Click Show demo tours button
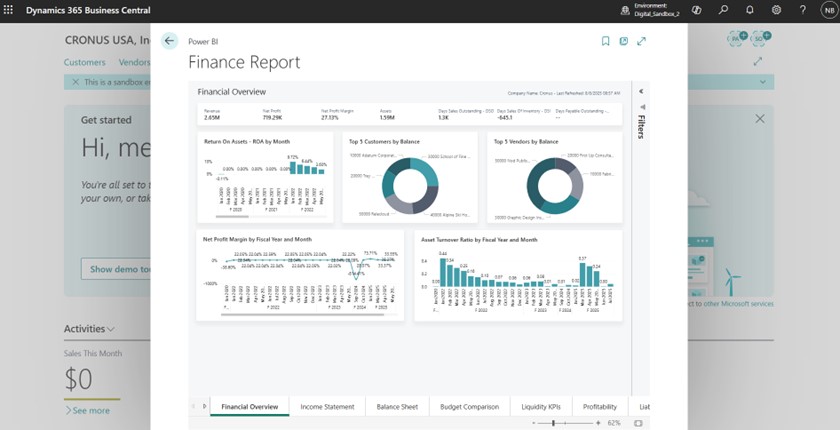Screen dimensions: 840x430 click(x=116, y=269)
